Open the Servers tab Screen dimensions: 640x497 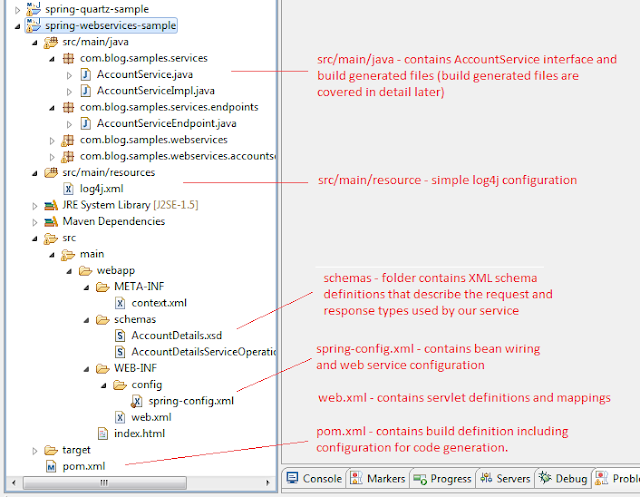(505, 478)
